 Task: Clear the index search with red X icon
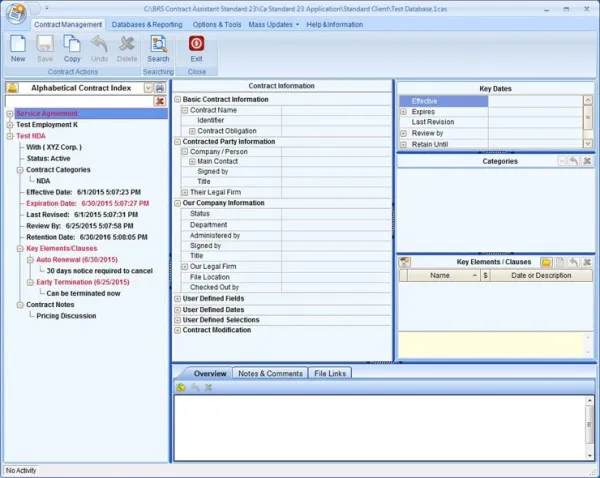point(160,101)
